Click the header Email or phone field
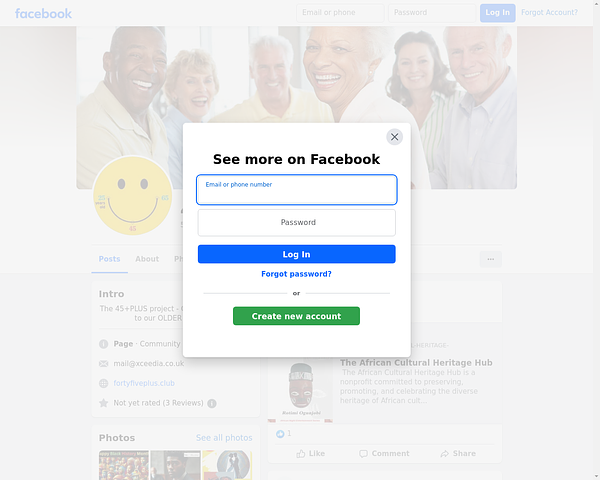The width and height of the screenshot is (600, 480). point(340,13)
